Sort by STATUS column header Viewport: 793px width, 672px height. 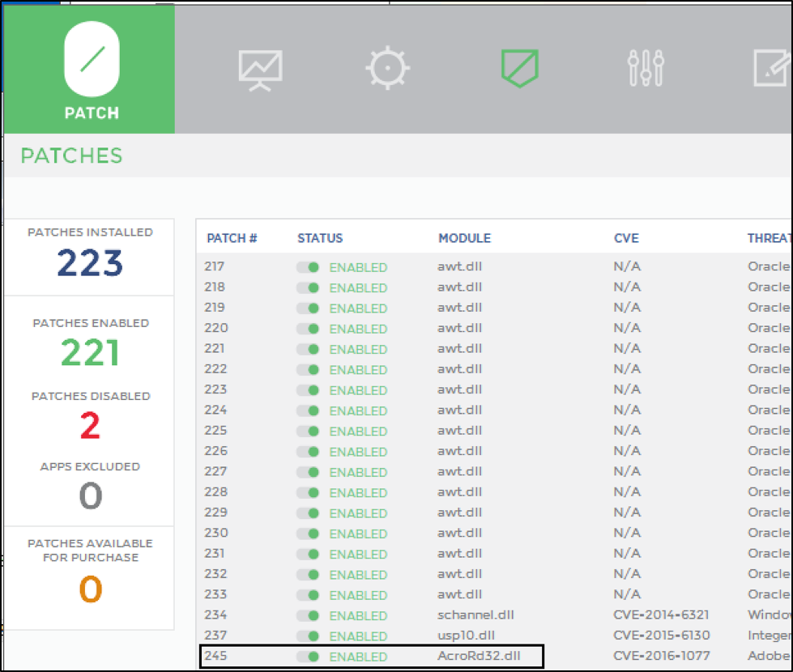pyautogui.click(x=320, y=238)
